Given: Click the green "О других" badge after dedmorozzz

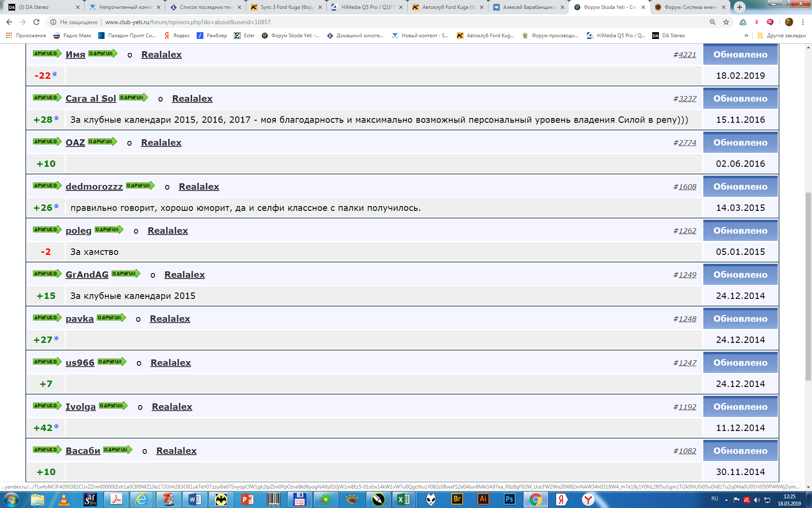Looking at the screenshot, I should pos(140,185).
